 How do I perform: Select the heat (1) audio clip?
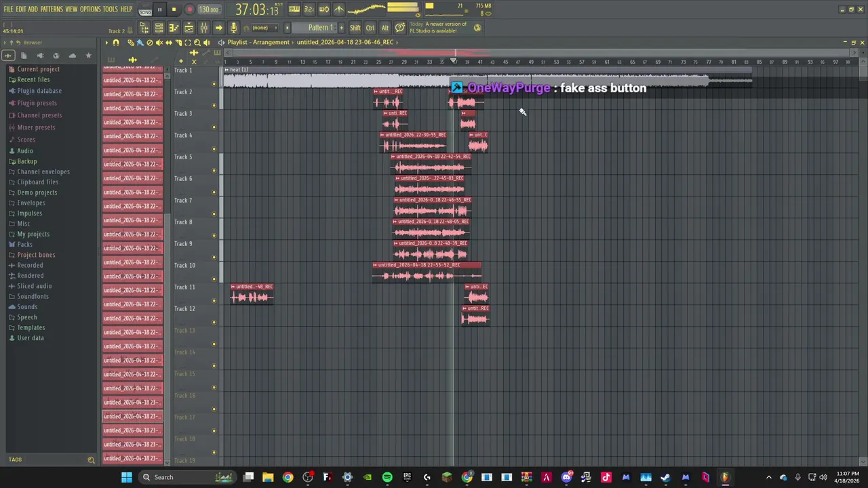pyautogui.click(x=487, y=78)
